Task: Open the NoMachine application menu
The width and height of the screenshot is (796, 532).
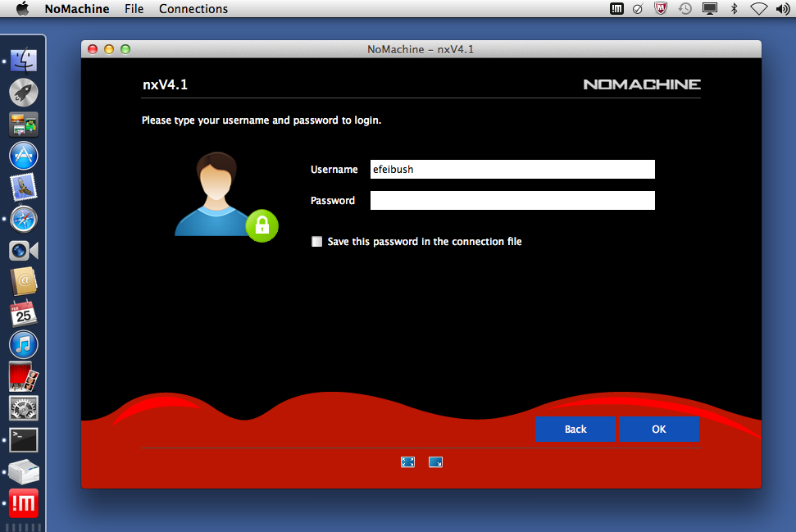Action: click(77, 9)
